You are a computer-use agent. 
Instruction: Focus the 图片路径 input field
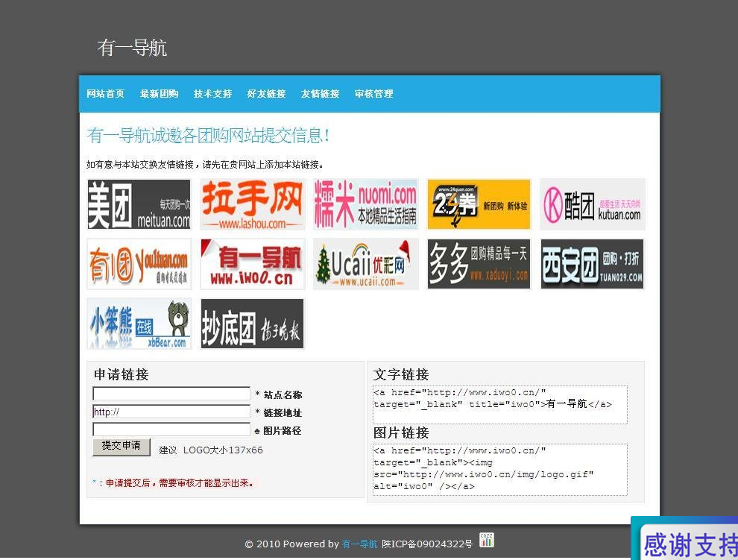point(171,430)
